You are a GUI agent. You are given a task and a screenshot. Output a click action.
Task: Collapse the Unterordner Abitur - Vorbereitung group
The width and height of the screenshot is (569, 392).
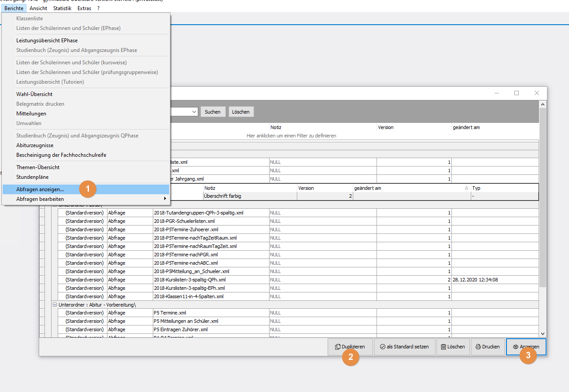pyautogui.click(x=55, y=304)
